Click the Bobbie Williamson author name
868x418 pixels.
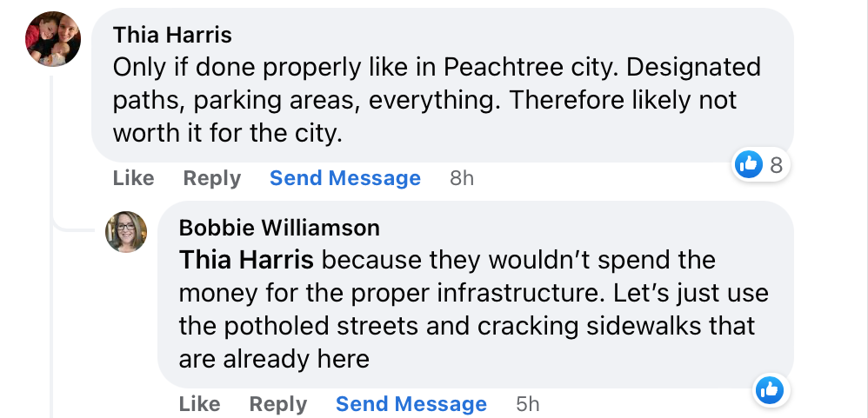279,228
